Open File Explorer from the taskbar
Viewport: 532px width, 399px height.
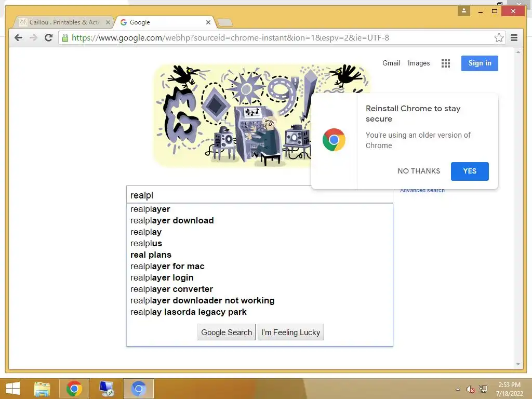click(42, 389)
